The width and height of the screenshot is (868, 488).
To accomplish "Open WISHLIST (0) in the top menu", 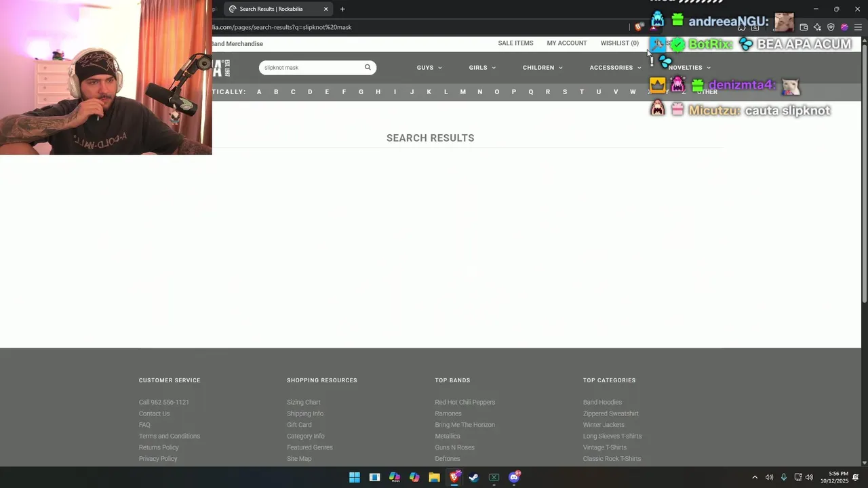I will pyautogui.click(x=619, y=43).
